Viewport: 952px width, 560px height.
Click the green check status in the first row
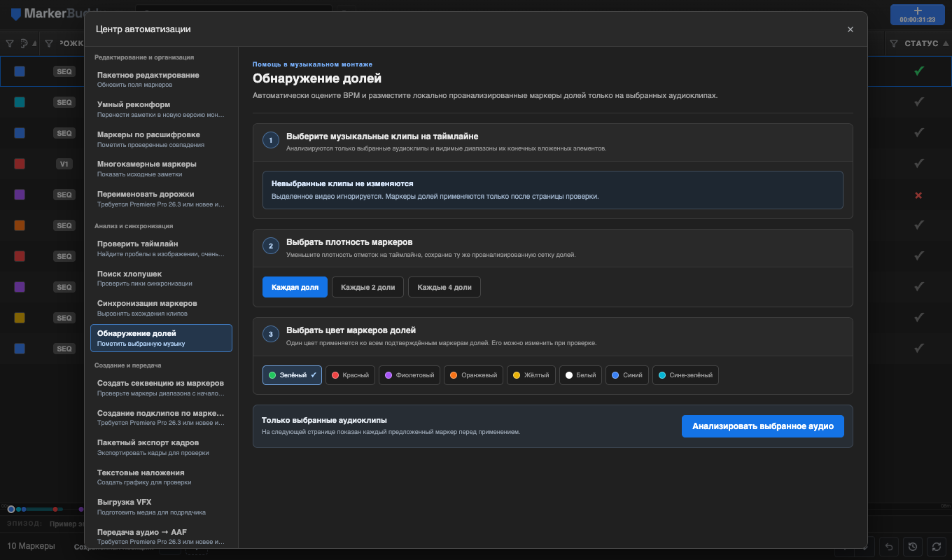point(919,71)
